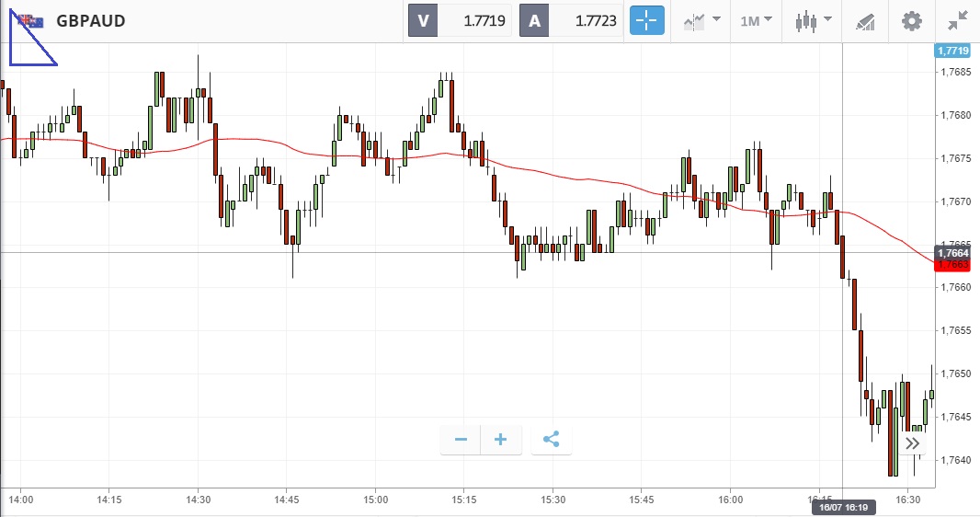Toggle the crosshair cursor button
The height and width of the screenshot is (517, 980).
pyautogui.click(x=646, y=20)
